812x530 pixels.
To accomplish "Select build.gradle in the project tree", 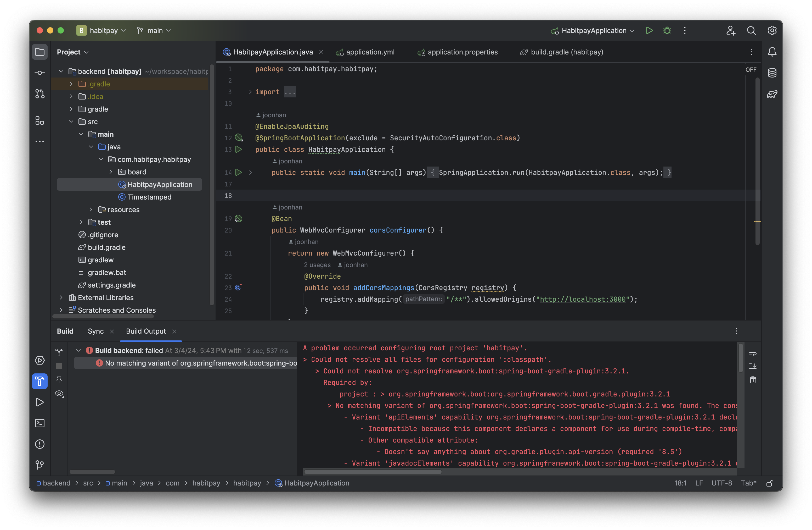I will tap(106, 247).
